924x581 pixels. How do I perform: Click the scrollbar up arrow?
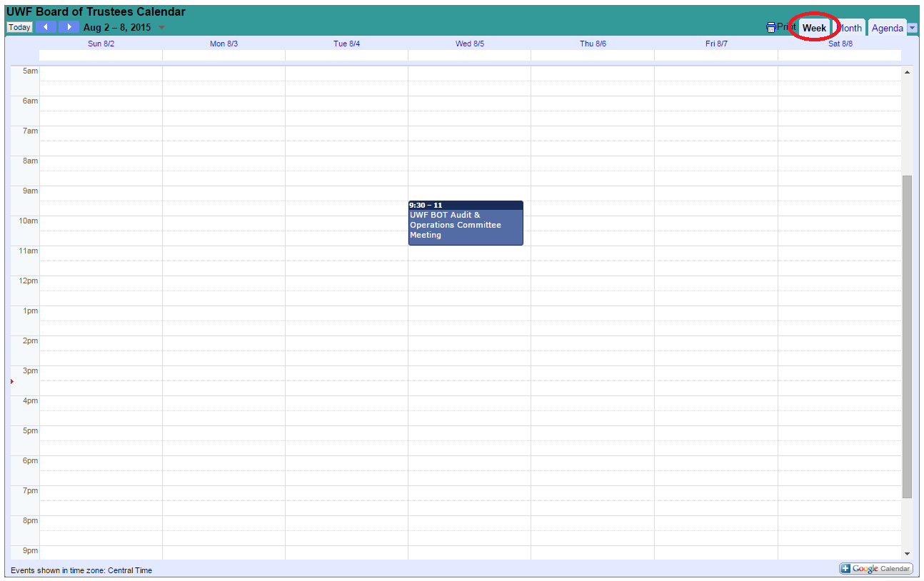tap(908, 72)
